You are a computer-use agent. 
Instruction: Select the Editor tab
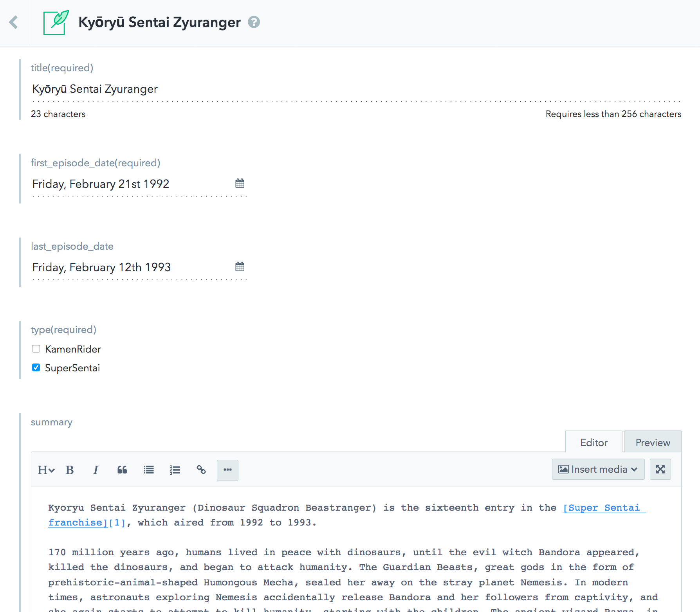pos(594,442)
